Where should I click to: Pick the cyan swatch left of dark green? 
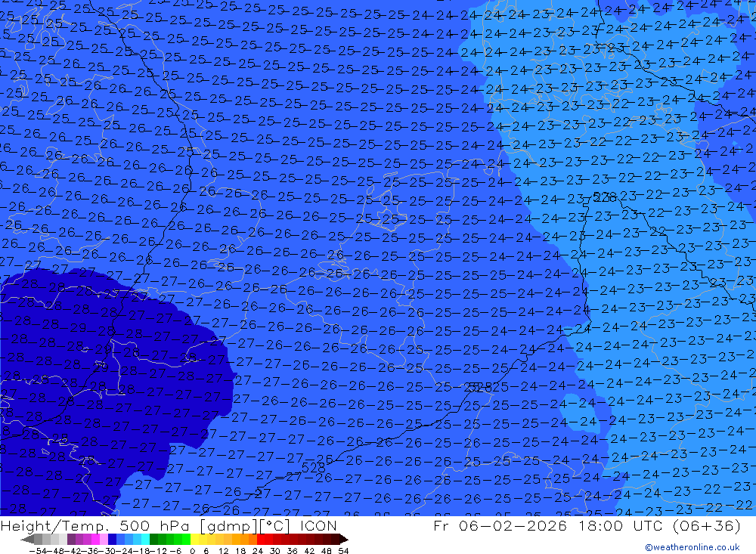coord(145,540)
